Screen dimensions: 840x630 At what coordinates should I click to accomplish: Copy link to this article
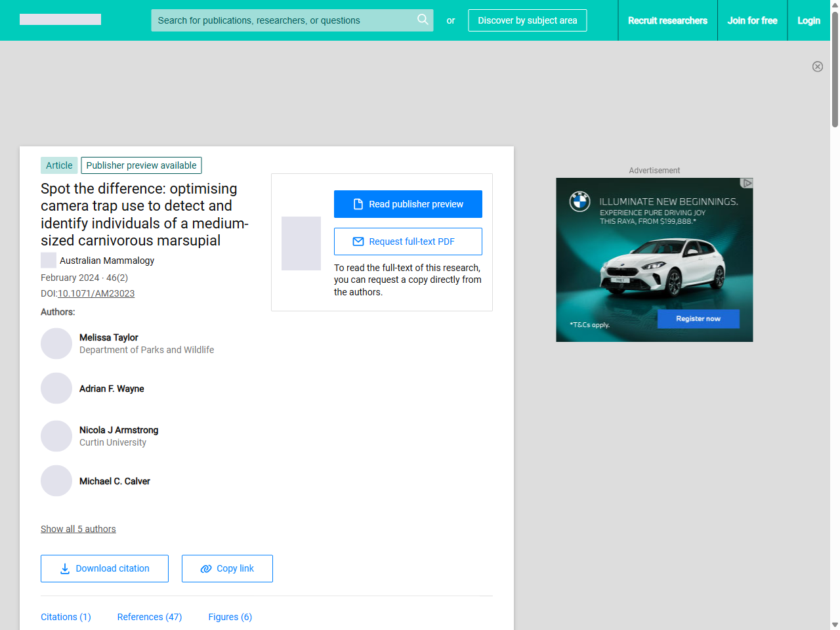click(227, 568)
